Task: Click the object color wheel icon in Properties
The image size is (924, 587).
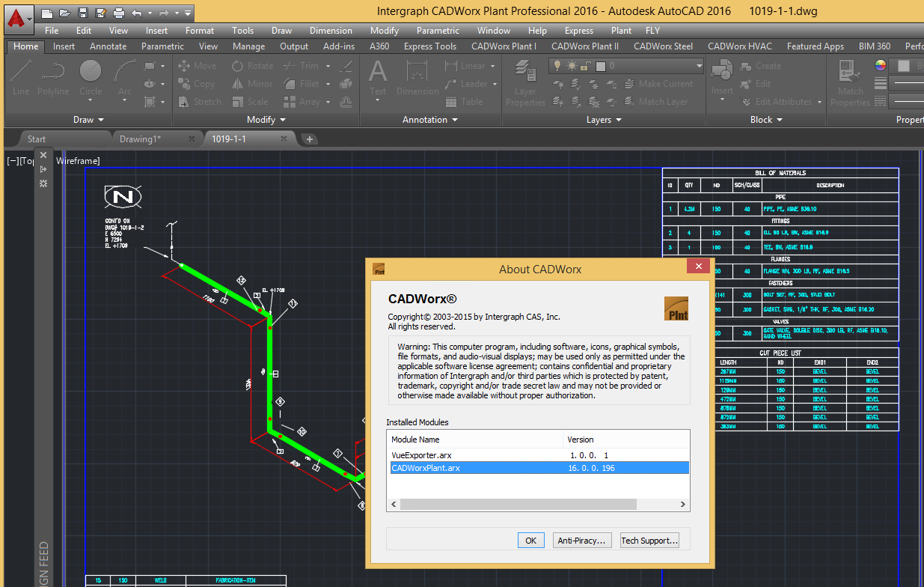Action: 881,66
